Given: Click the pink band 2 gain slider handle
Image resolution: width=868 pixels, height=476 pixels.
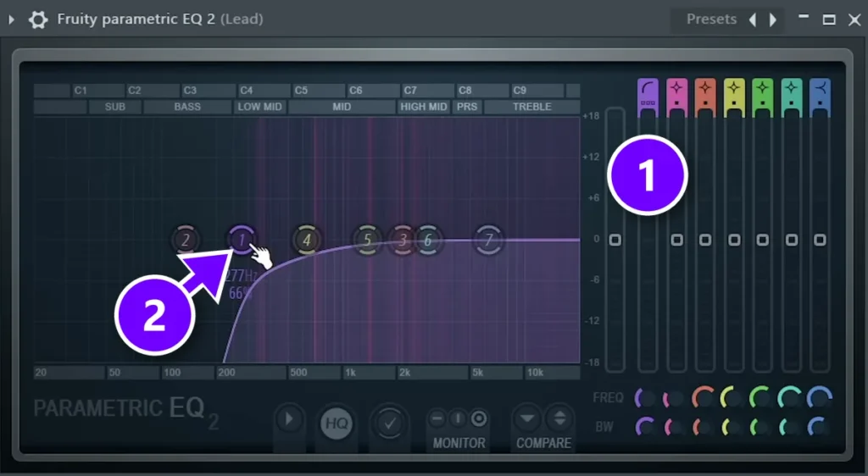Looking at the screenshot, I should (x=676, y=240).
